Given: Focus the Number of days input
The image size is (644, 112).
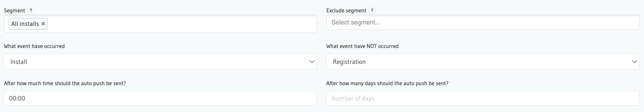Looking at the screenshot, I should point(483,98).
